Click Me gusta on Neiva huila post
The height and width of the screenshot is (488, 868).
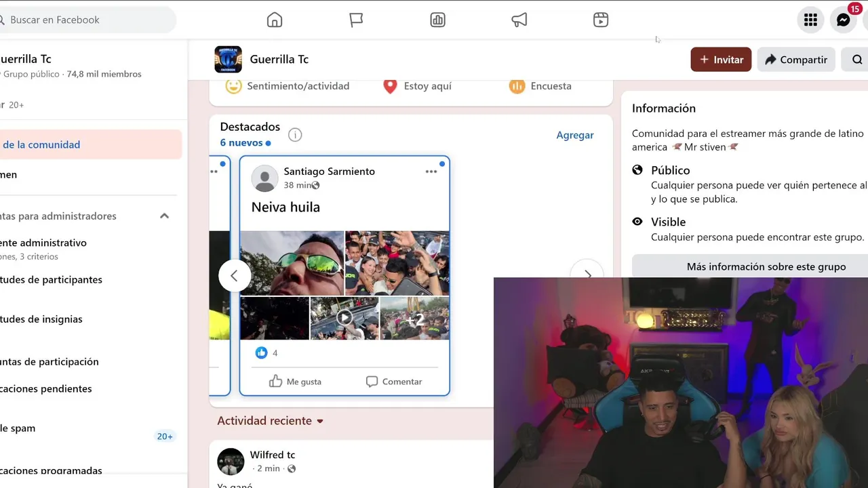point(295,382)
